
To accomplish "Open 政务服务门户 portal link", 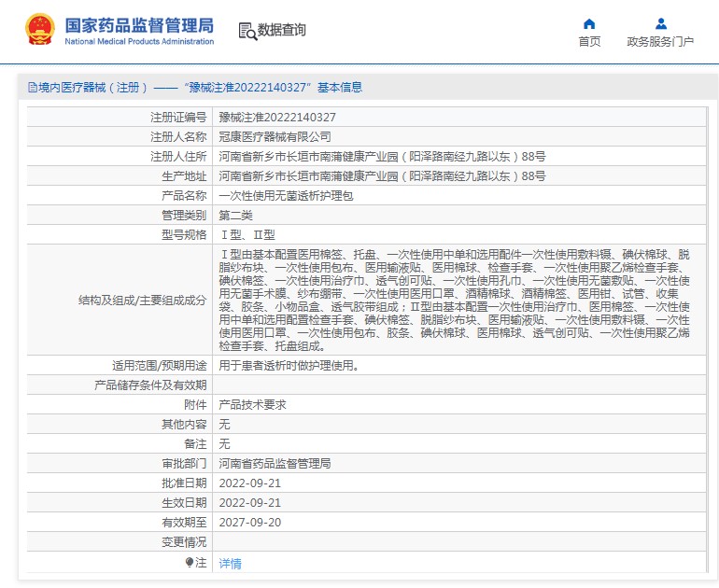I will click(x=660, y=42).
